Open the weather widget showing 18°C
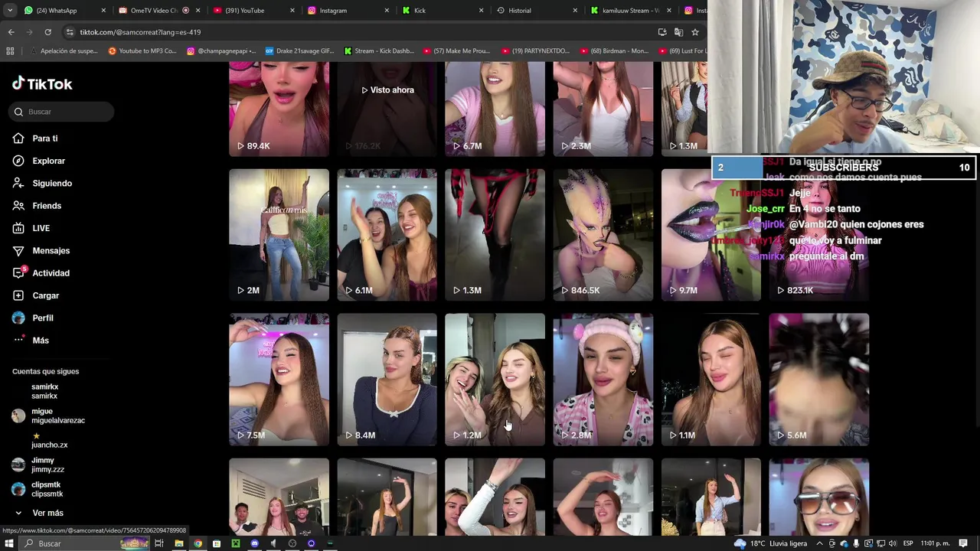980x551 pixels. tap(770, 543)
